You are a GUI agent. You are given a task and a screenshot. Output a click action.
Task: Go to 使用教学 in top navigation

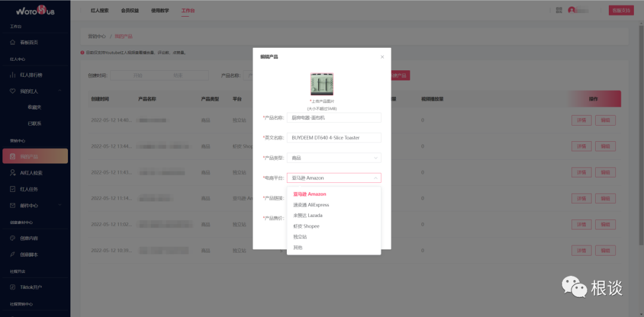coord(160,11)
